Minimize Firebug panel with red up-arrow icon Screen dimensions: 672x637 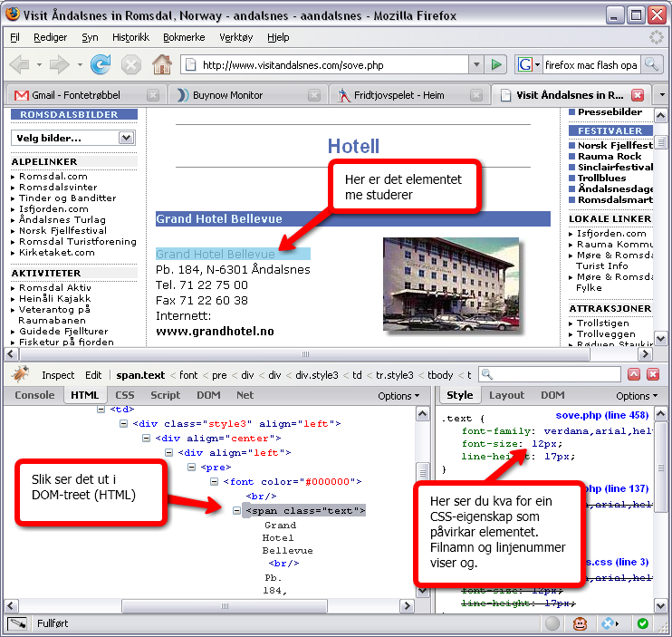tap(634, 374)
